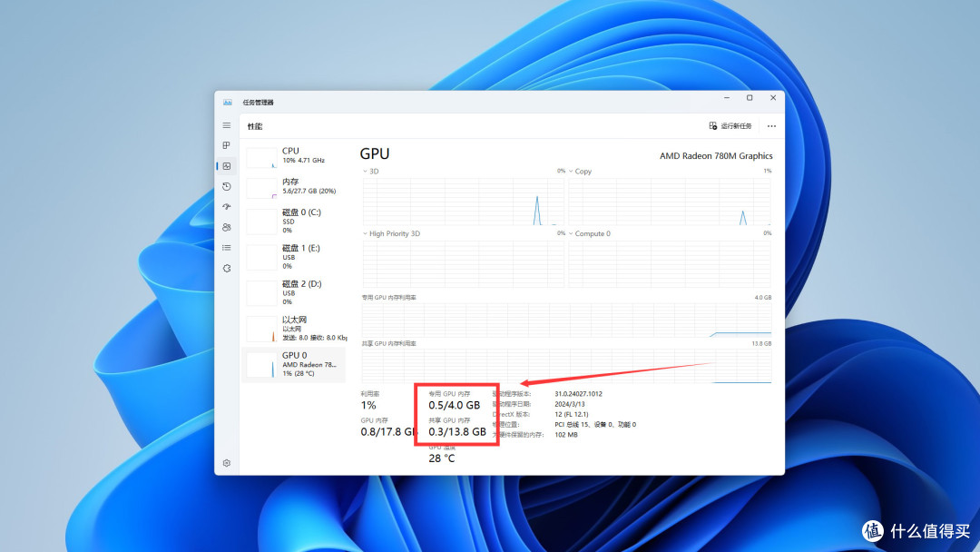This screenshot has width=980, height=552.
Task: Click the '1%' utilization value below 利用率
Action: tap(368, 405)
